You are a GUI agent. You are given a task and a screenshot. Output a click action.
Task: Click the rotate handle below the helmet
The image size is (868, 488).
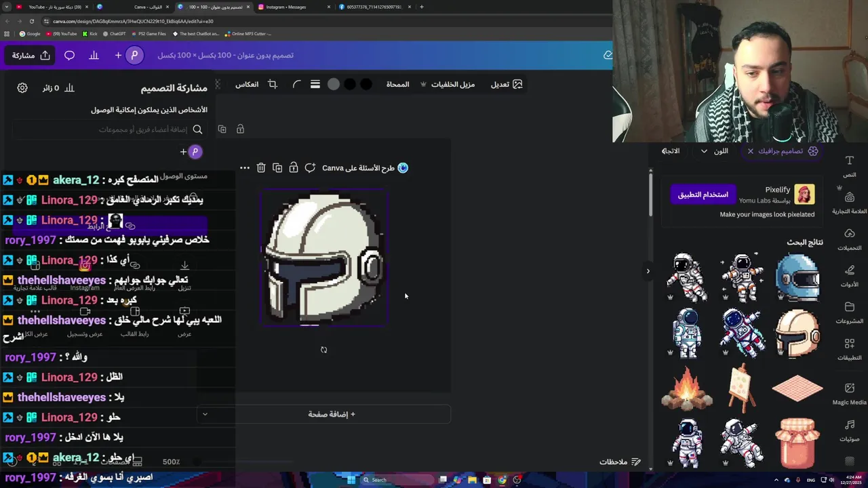point(323,350)
